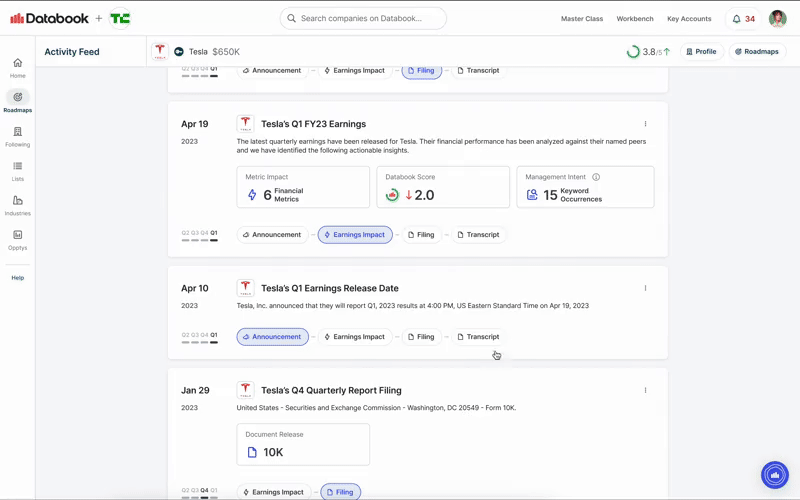
Task: Click the Tesla logo in header bar
Action: (160, 51)
